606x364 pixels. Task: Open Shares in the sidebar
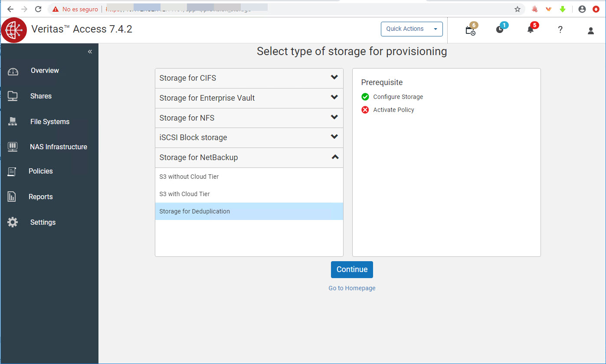click(x=41, y=96)
